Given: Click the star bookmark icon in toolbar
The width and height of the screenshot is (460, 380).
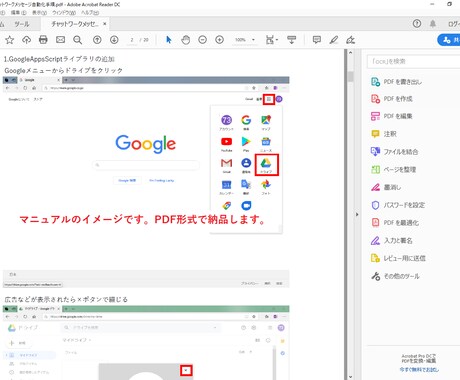Looking at the screenshot, I should click(10, 40).
